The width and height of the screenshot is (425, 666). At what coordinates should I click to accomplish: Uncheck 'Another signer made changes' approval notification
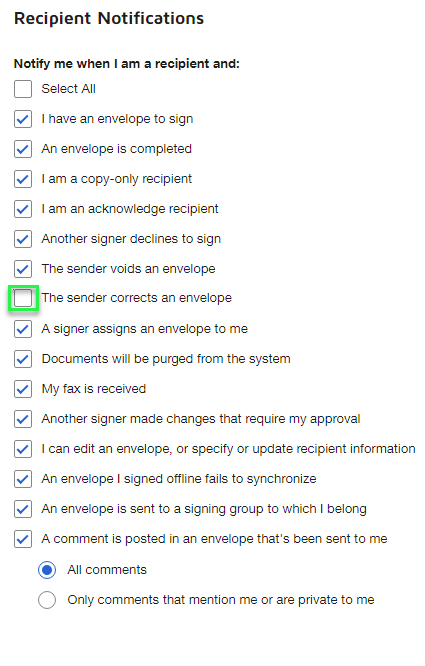(x=23, y=419)
